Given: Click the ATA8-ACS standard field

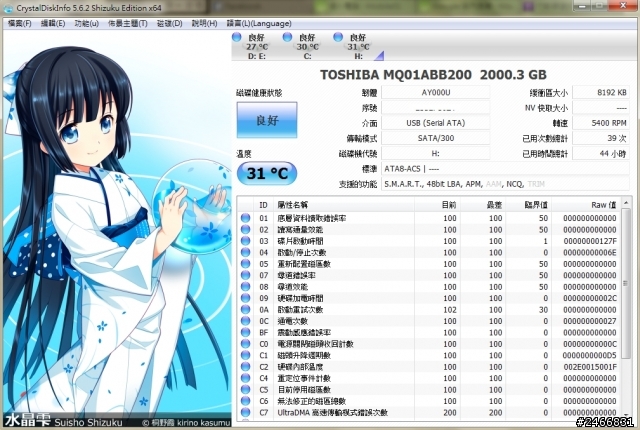Looking at the screenshot, I should coord(505,168).
